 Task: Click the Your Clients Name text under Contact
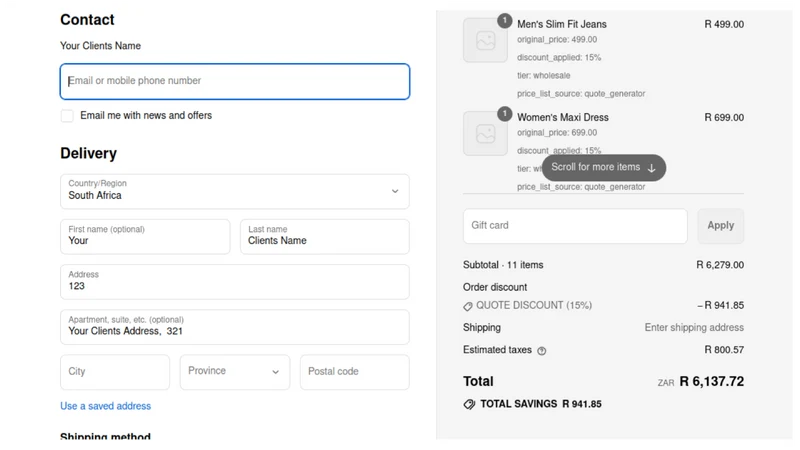(x=101, y=46)
